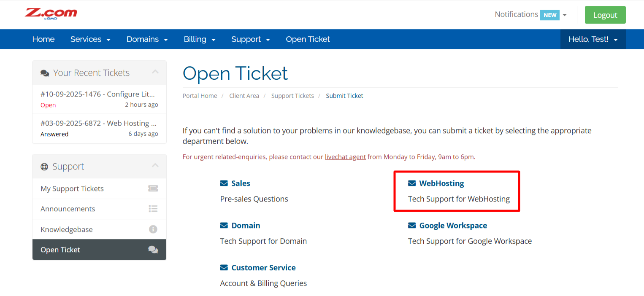644x296 pixels.
Task: Open Announcements in the sidebar
Action: [x=99, y=209]
